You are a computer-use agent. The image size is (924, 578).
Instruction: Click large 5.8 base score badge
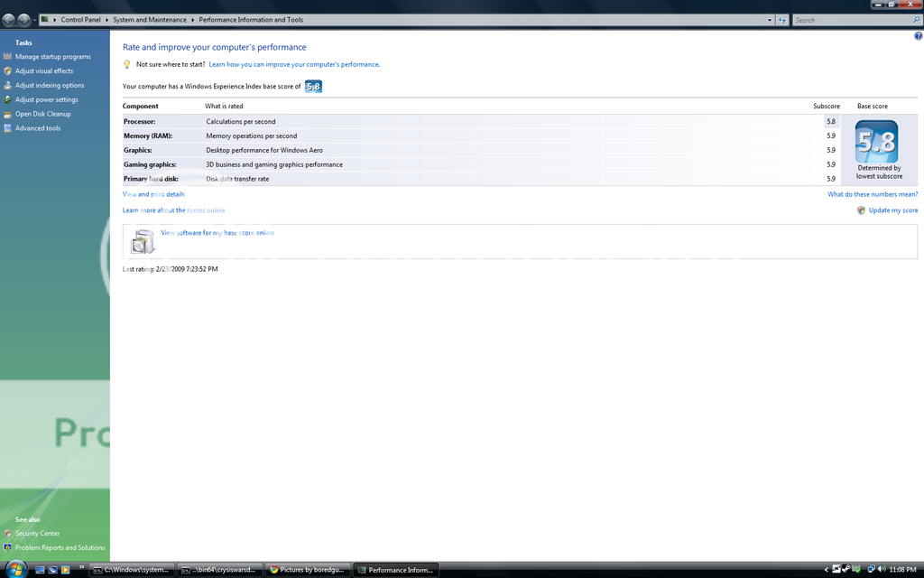pos(876,142)
